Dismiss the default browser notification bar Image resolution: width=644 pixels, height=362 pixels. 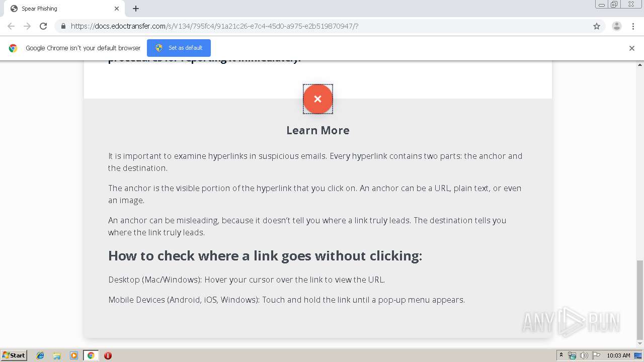[632, 48]
